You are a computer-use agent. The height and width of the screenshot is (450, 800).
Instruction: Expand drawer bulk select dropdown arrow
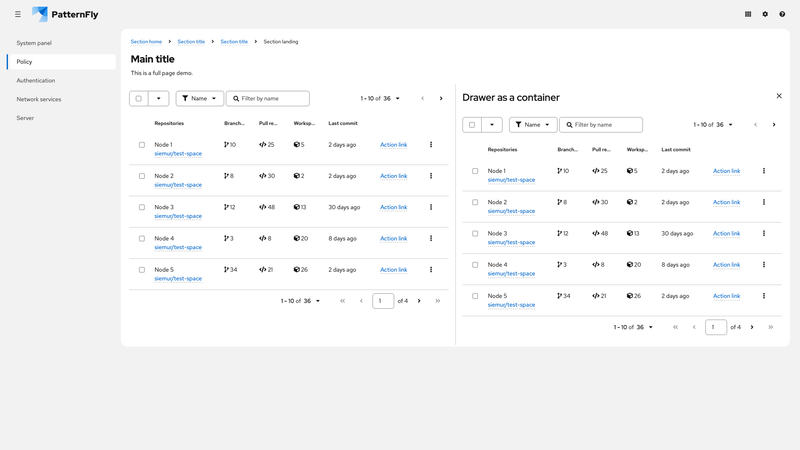492,124
